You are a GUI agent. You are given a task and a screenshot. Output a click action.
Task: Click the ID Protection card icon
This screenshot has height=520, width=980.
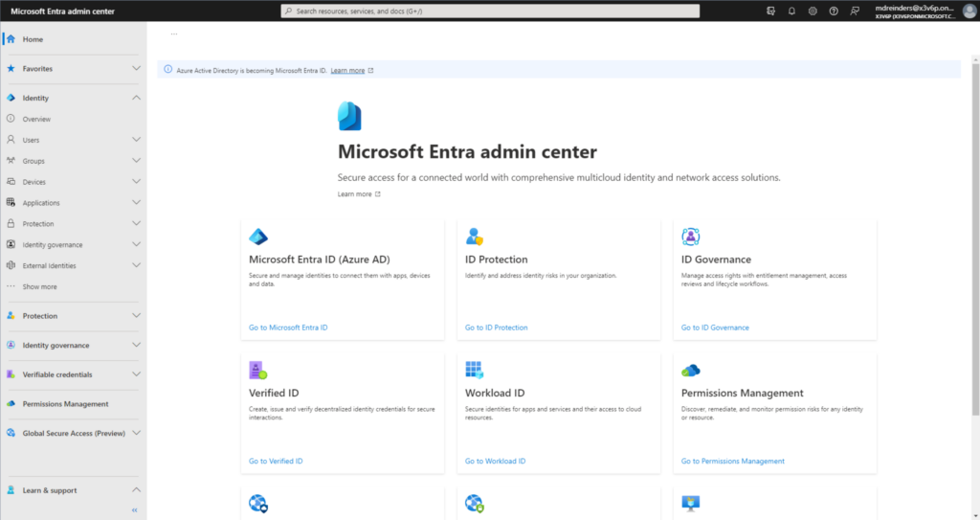tap(475, 237)
